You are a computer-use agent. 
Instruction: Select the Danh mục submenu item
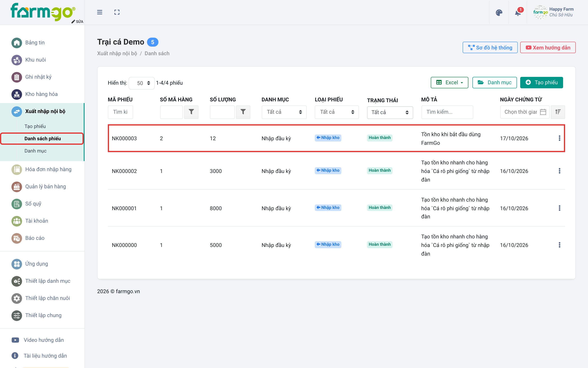(36, 151)
